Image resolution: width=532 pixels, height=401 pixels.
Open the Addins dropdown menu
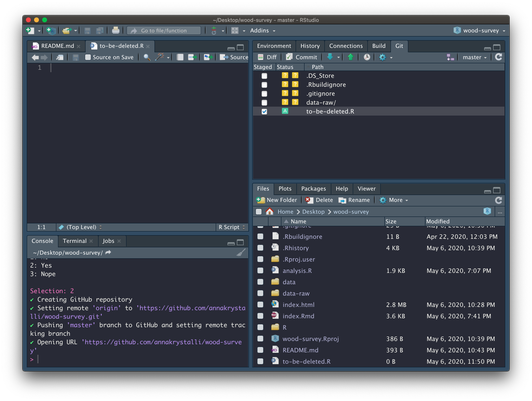[x=263, y=30]
